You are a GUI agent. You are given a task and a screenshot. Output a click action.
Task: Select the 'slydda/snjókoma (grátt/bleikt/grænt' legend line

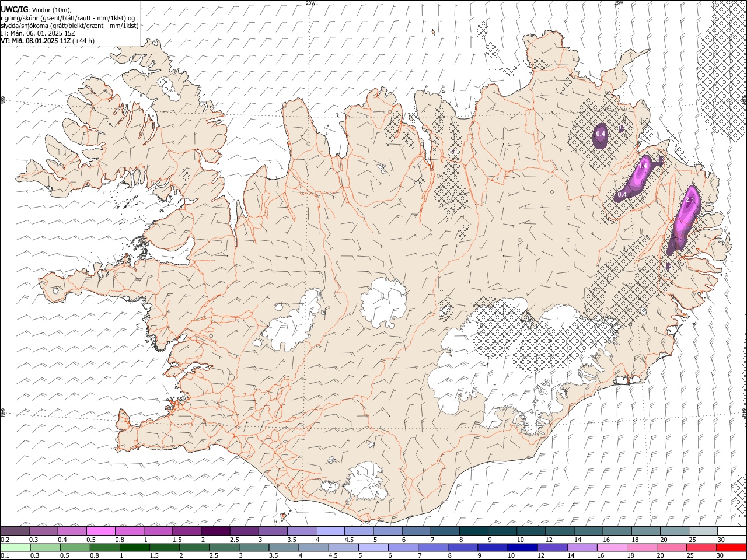pos(69,25)
